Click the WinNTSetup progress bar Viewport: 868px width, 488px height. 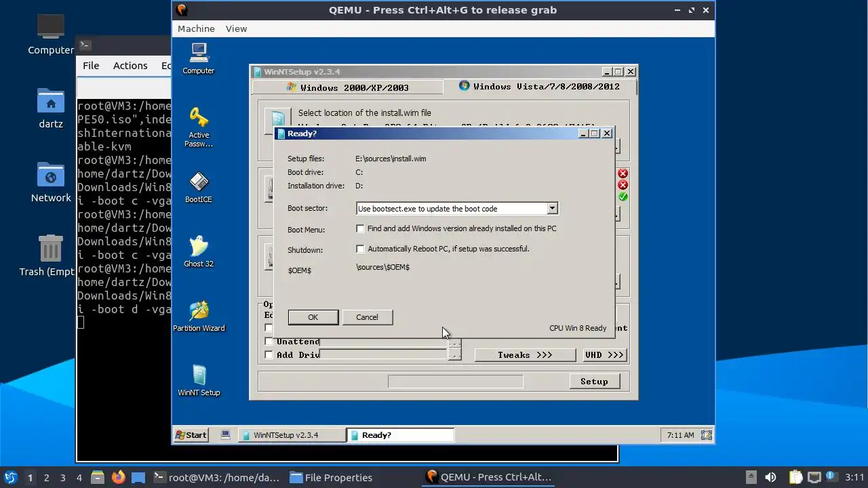455,382
